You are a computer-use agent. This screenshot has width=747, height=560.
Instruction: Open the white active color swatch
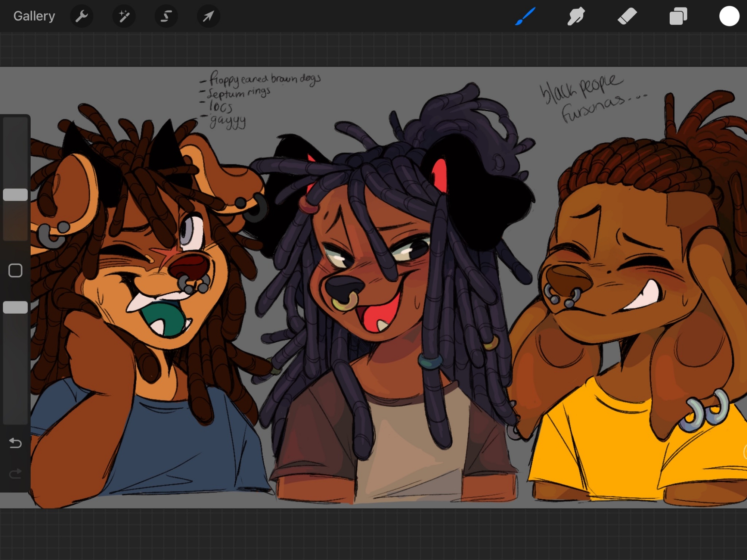729,16
